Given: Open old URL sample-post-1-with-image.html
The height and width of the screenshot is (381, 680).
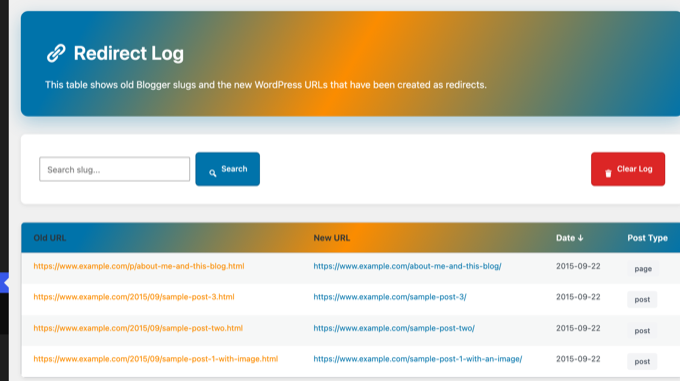Looking at the screenshot, I should click(x=156, y=359).
